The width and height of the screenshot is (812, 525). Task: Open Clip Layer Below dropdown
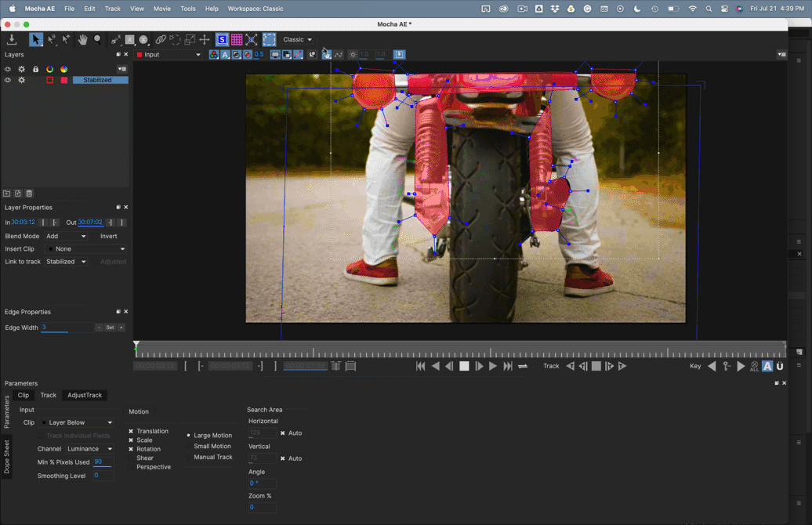pos(77,422)
